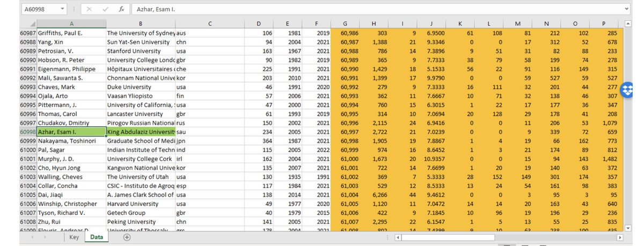The image size is (644, 246).
Task: Click the Dropbox badge icon
Action: tap(627, 91)
